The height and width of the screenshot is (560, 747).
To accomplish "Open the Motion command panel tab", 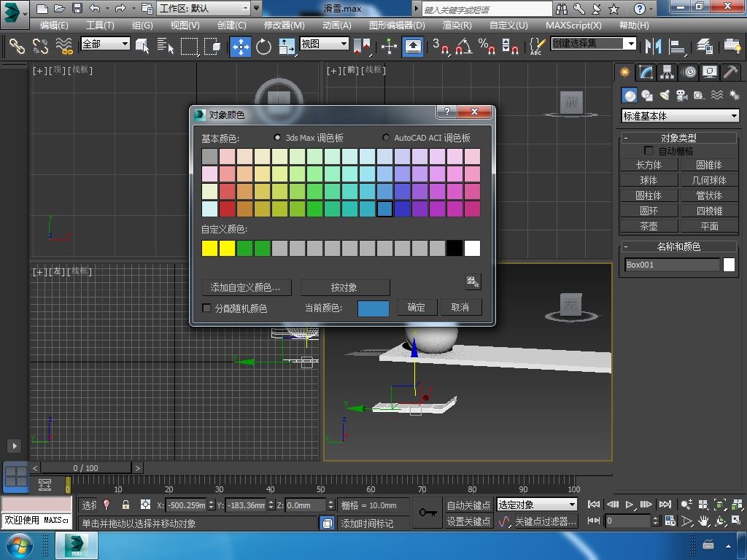I will pos(689,72).
